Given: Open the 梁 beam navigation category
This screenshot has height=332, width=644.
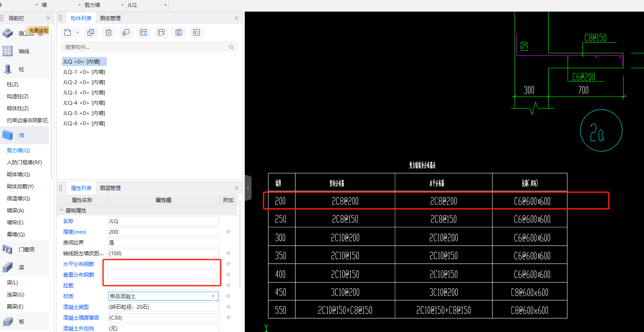Looking at the screenshot, I should [x=25, y=268].
